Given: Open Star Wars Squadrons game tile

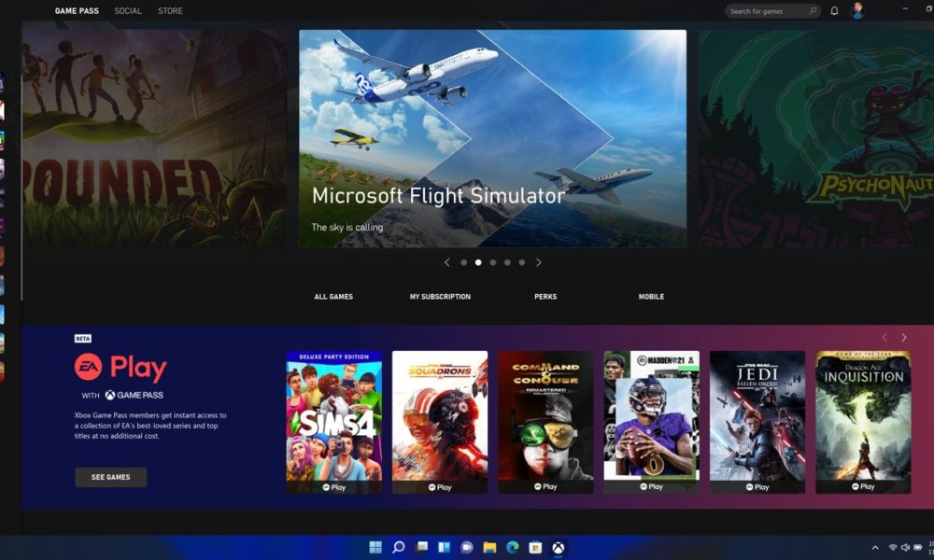Looking at the screenshot, I should pyautogui.click(x=440, y=422).
